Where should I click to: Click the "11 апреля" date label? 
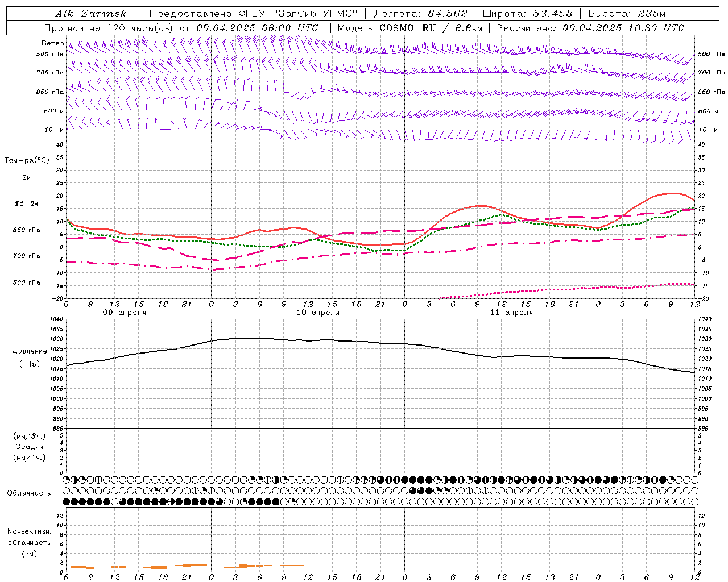pyautogui.click(x=511, y=313)
